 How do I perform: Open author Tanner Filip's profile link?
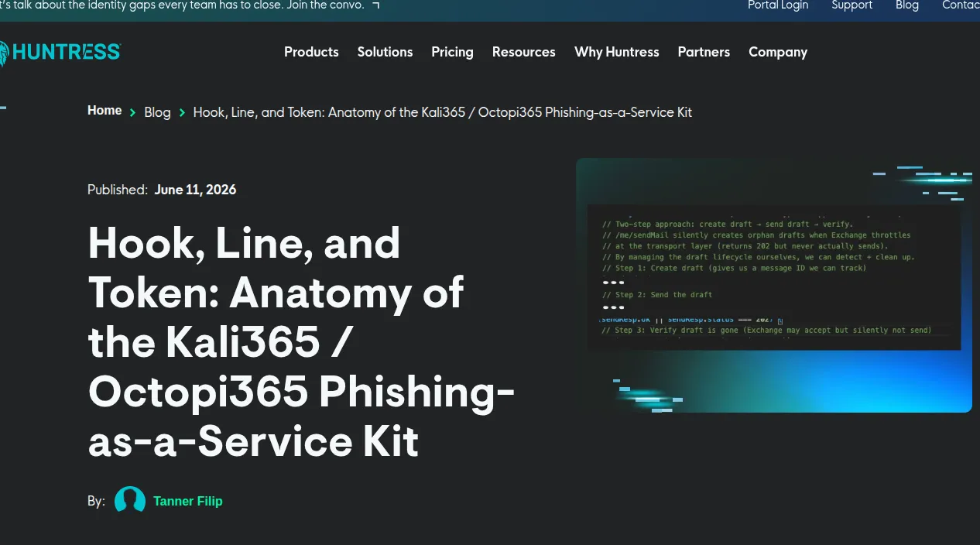[x=188, y=501]
